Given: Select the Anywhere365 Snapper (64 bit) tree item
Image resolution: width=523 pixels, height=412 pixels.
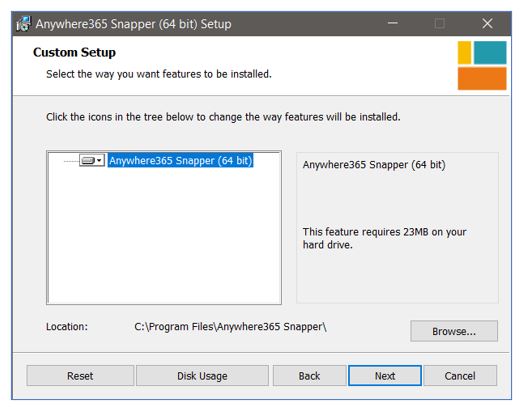Looking at the screenshot, I should click(180, 160).
